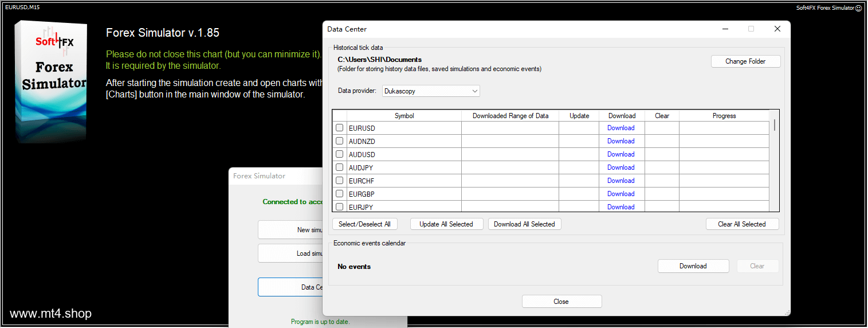Tick the AUDJPY symbol checkbox
This screenshot has width=868, height=328.
(x=339, y=167)
